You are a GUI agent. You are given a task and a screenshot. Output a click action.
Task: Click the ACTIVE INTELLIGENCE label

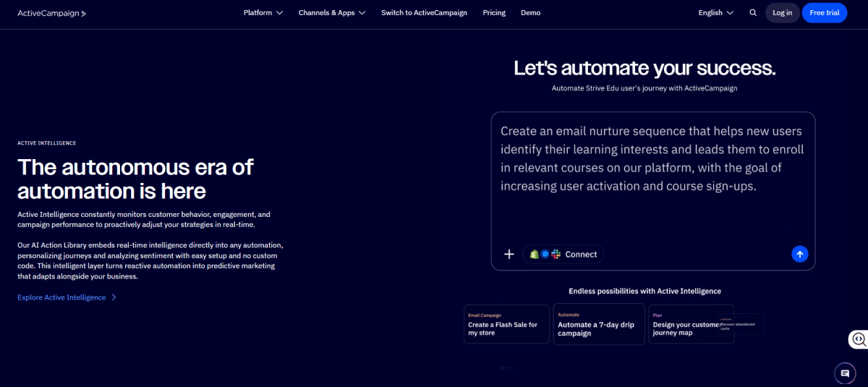tap(47, 143)
